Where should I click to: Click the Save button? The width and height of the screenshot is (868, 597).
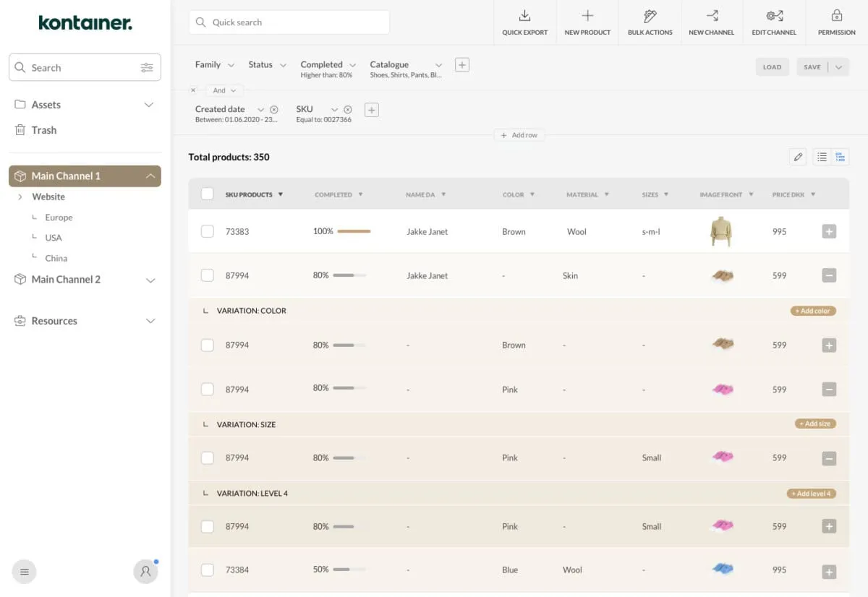(x=813, y=67)
